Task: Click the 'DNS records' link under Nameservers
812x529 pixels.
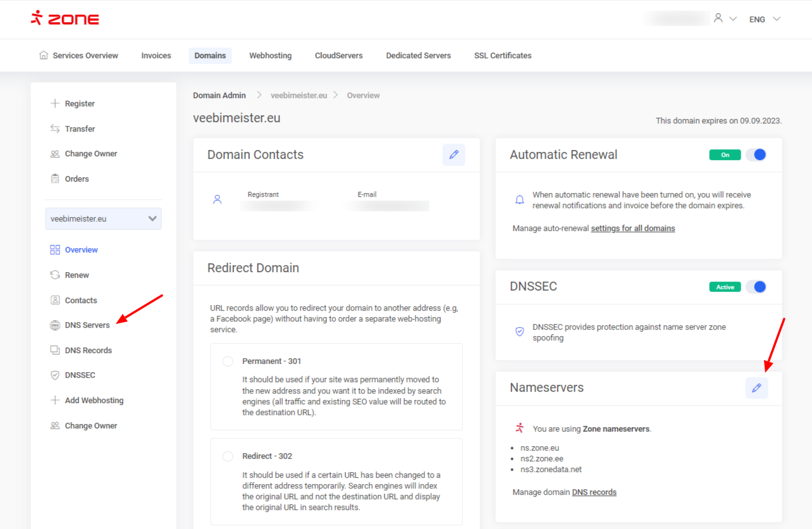Action: coord(594,492)
